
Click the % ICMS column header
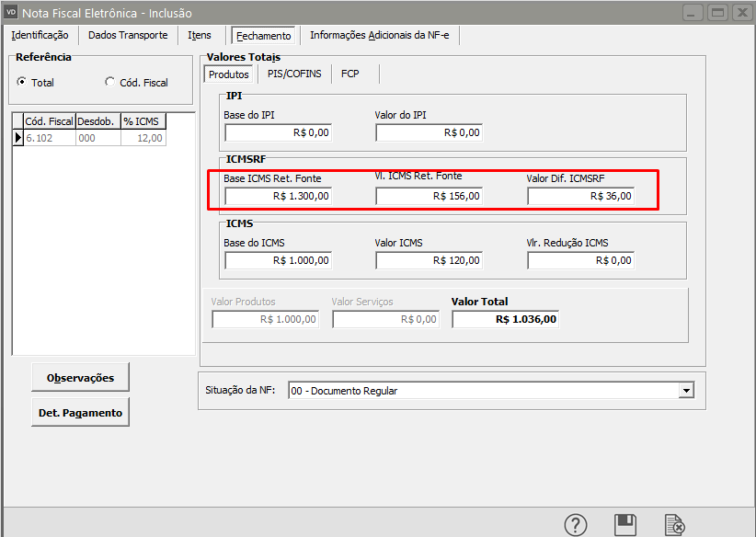[143, 120]
